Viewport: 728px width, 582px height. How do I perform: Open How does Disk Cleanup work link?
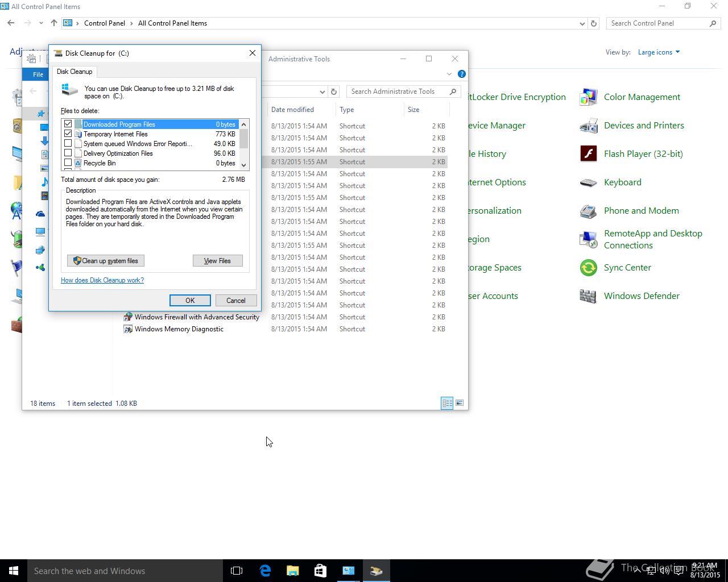(102, 280)
